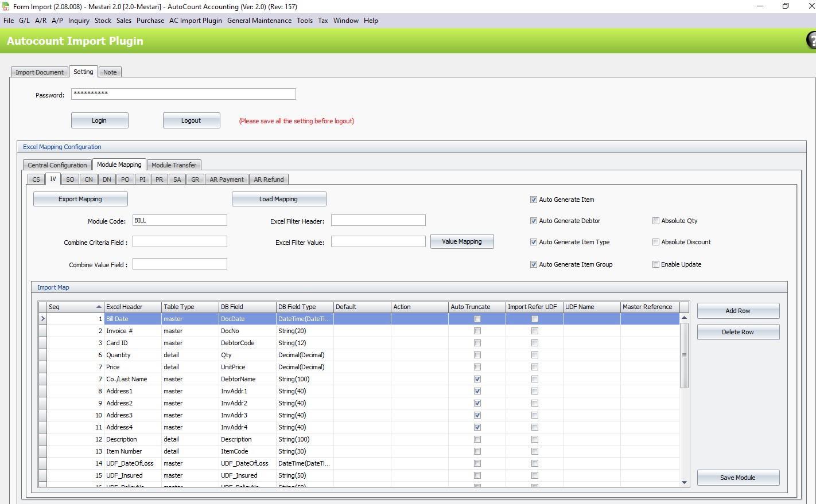This screenshot has height=504, width=816.
Task: Switch to the Note tab
Action: click(110, 72)
